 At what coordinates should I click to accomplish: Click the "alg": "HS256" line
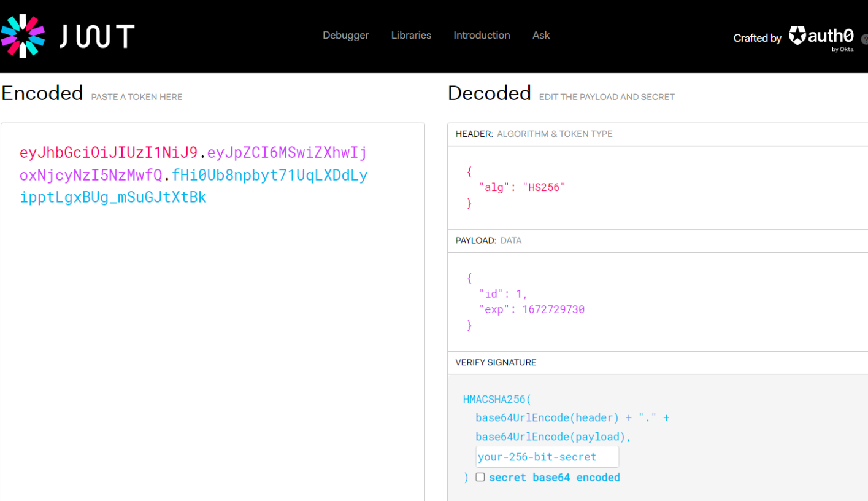[x=521, y=188]
